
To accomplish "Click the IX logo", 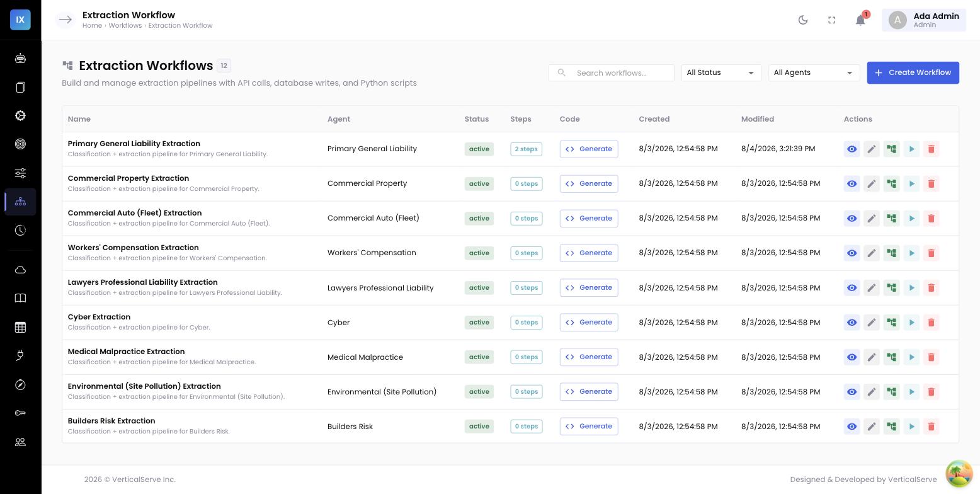I will (20, 20).
